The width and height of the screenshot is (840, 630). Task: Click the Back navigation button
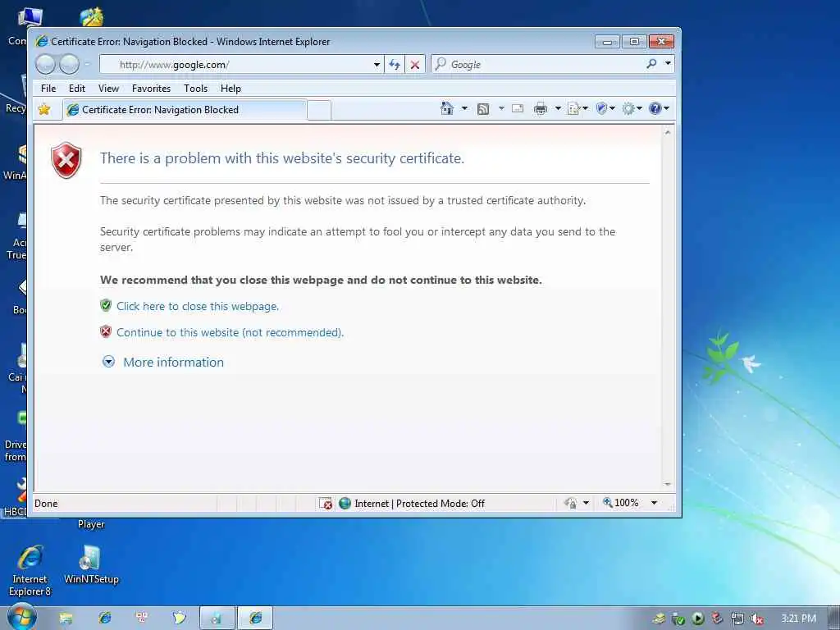(46, 65)
